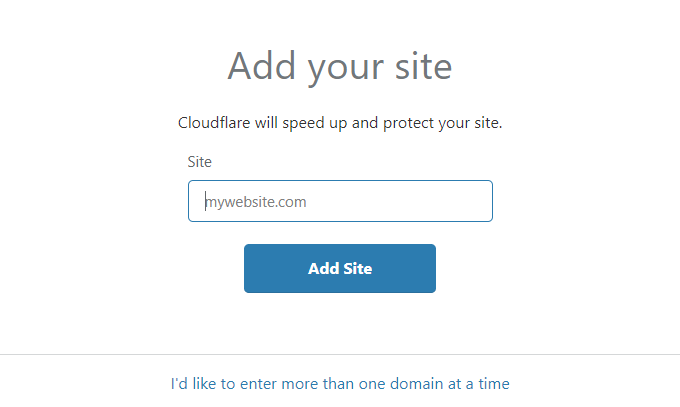The height and width of the screenshot is (407, 680).
Task: Submit the form with blue Add Site button
Action: [x=340, y=268]
